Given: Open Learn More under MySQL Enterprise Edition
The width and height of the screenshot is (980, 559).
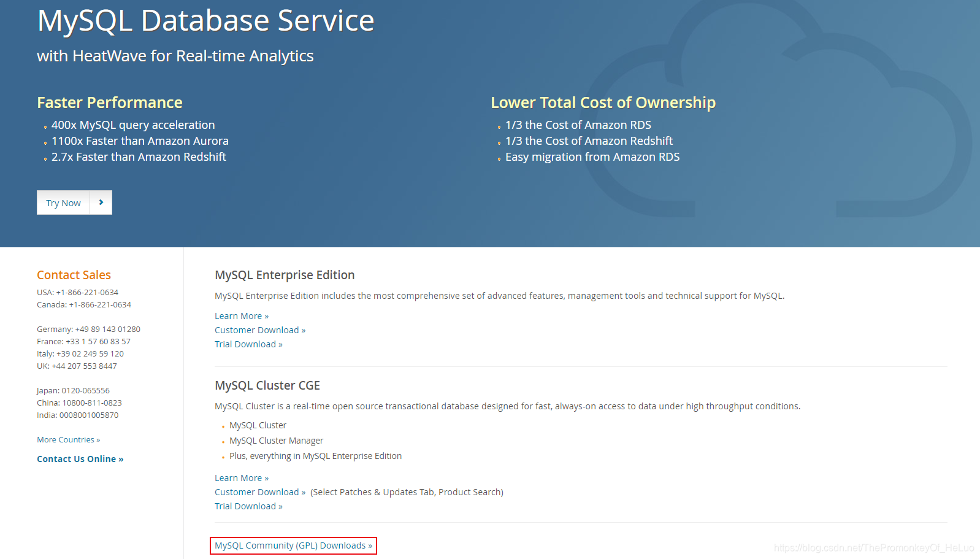Looking at the screenshot, I should click(x=242, y=316).
